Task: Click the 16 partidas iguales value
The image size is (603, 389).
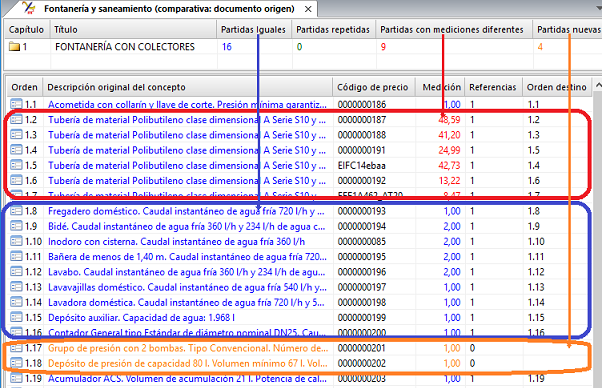Action: [227, 47]
